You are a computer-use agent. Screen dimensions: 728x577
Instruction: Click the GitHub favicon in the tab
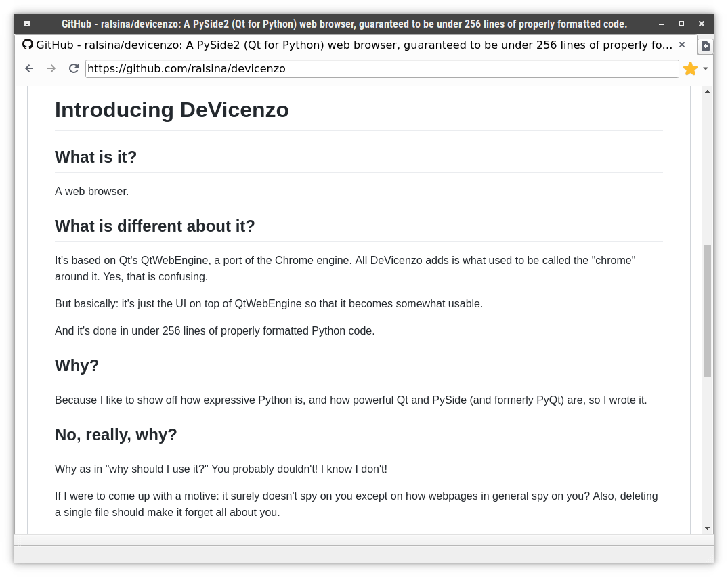(x=28, y=45)
